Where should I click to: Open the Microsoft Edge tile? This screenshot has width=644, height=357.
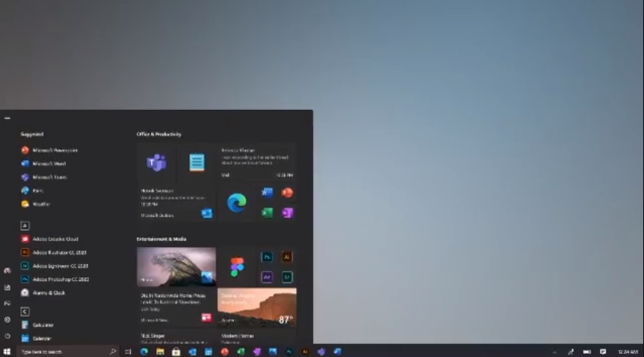pyautogui.click(x=237, y=203)
